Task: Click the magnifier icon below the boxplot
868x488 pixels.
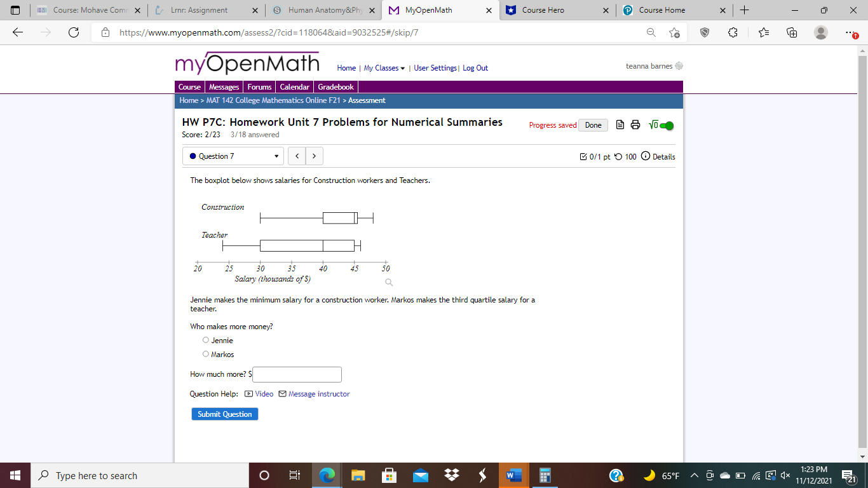Action: [x=388, y=282]
